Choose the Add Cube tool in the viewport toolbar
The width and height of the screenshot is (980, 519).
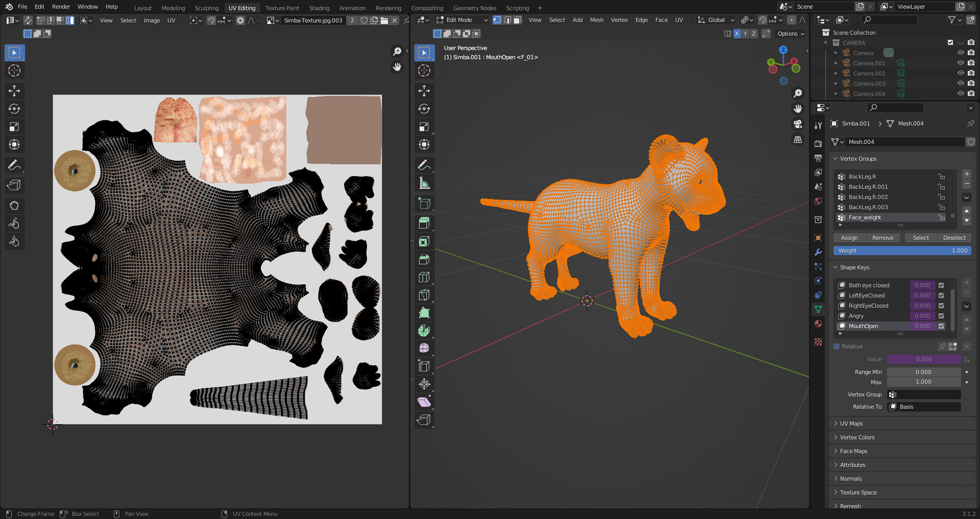point(424,203)
